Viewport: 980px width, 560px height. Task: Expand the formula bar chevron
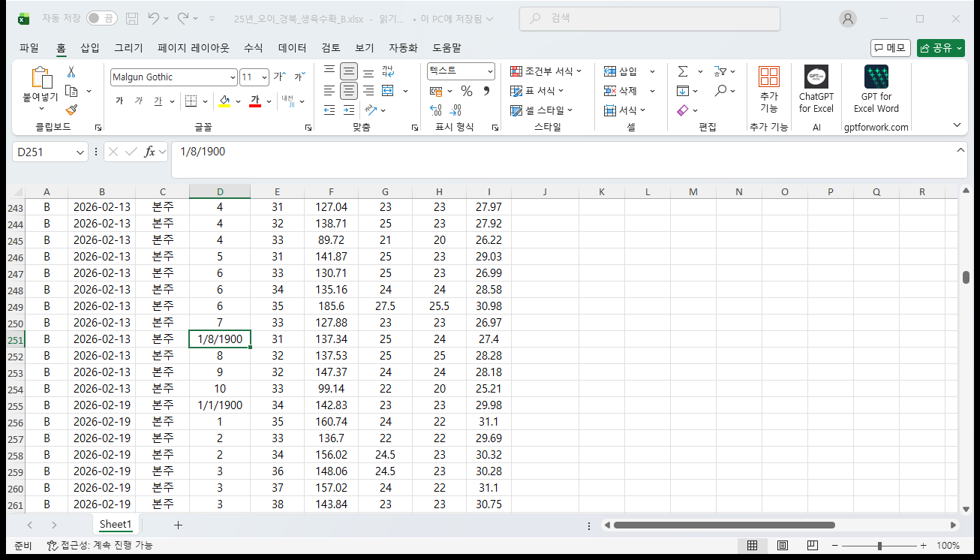(x=961, y=150)
